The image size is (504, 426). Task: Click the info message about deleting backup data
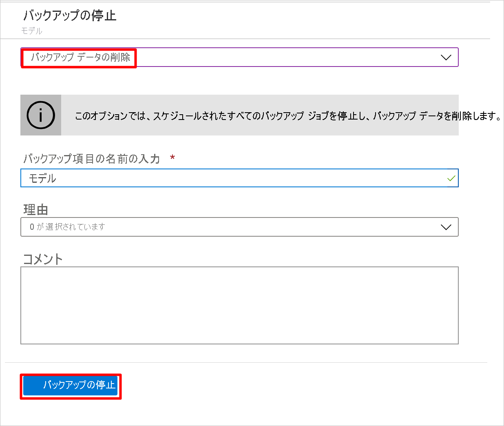coord(288,116)
